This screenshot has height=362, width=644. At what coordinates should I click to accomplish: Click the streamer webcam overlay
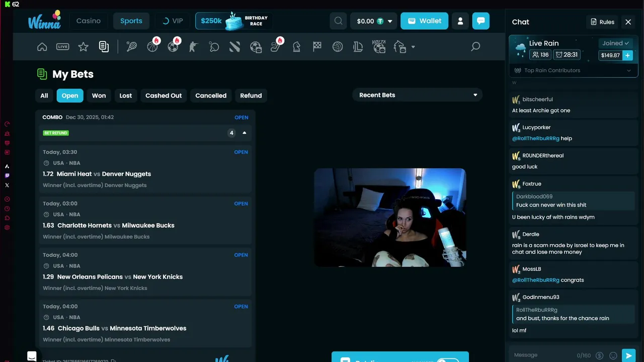[x=390, y=217]
